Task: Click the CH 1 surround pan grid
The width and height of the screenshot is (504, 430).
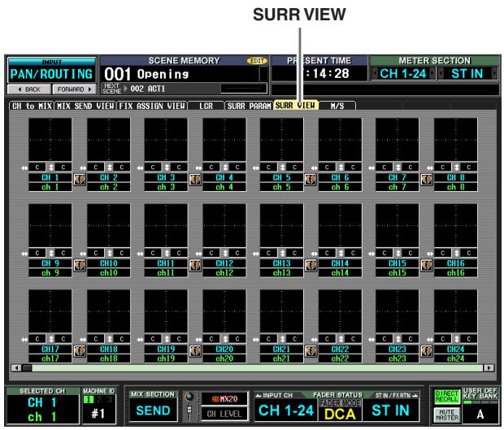Action: point(50,140)
